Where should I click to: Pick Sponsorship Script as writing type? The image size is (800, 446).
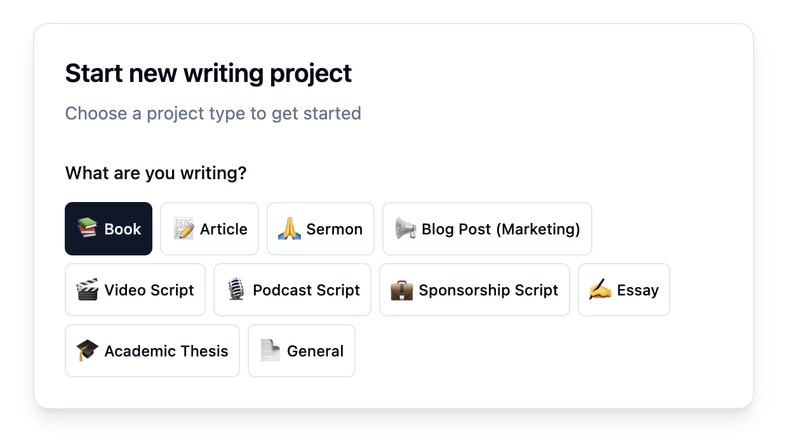tap(488, 290)
